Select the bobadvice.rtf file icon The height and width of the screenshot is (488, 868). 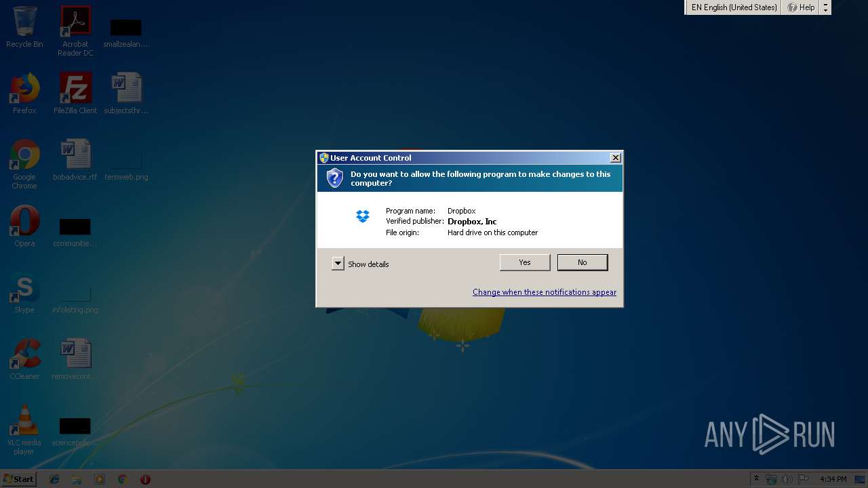click(x=75, y=160)
